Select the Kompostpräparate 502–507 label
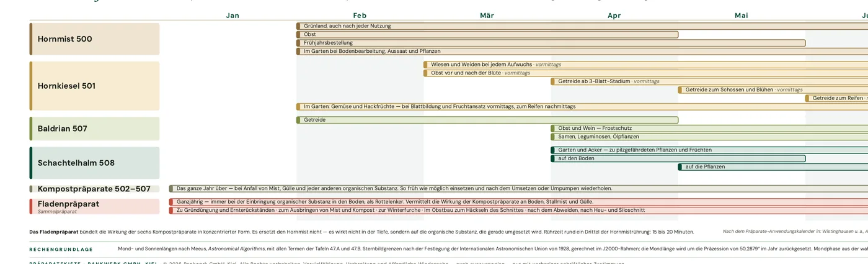The image size is (868, 264). tap(94, 189)
